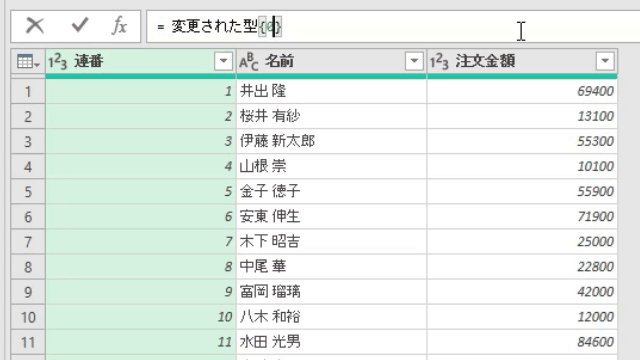
Task: Select row number 11 header
Action: [x=28, y=342]
